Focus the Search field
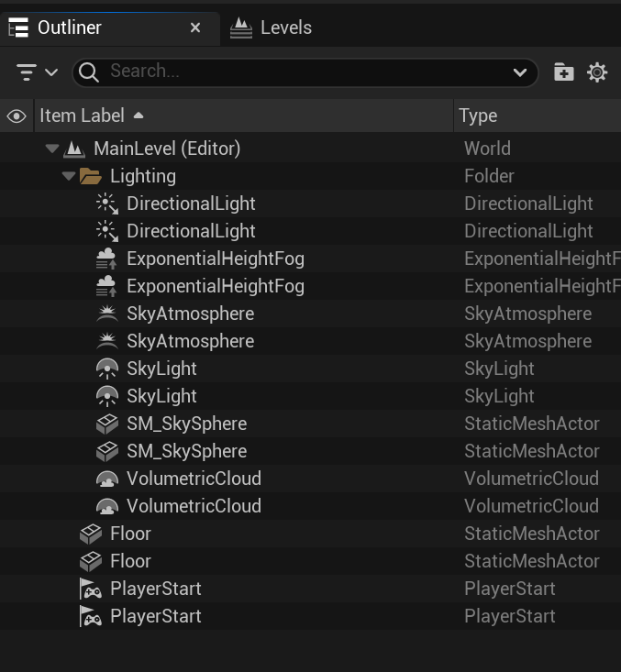This screenshot has height=672, width=621. [x=305, y=72]
